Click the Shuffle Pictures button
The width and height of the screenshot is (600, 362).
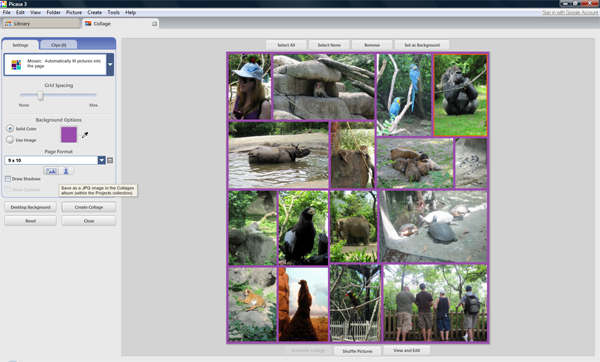click(x=357, y=351)
